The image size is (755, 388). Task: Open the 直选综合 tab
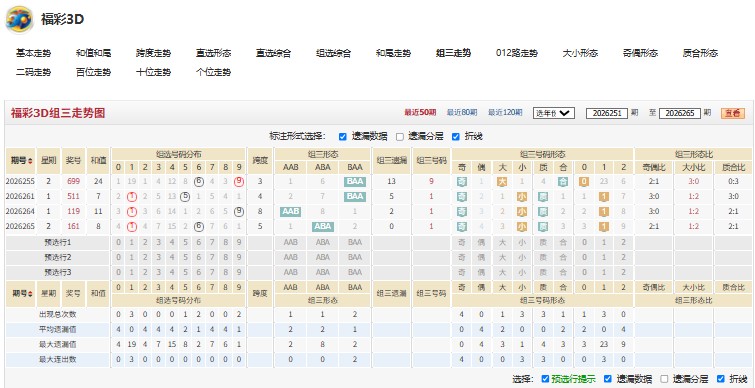tap(273, 53)
